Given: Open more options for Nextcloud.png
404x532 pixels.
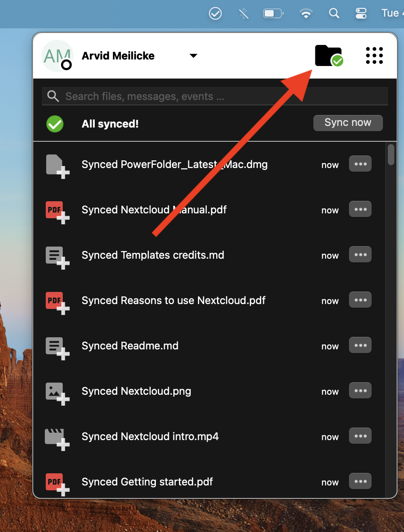Looking at the screenshot, I should click(x=360, y=391).
